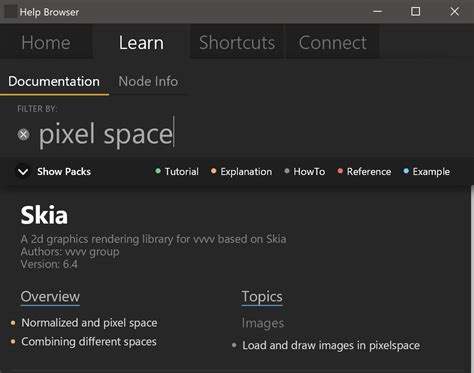Click the Topics heading
Viewport: 474px width, 373px height.
point(262,296)
